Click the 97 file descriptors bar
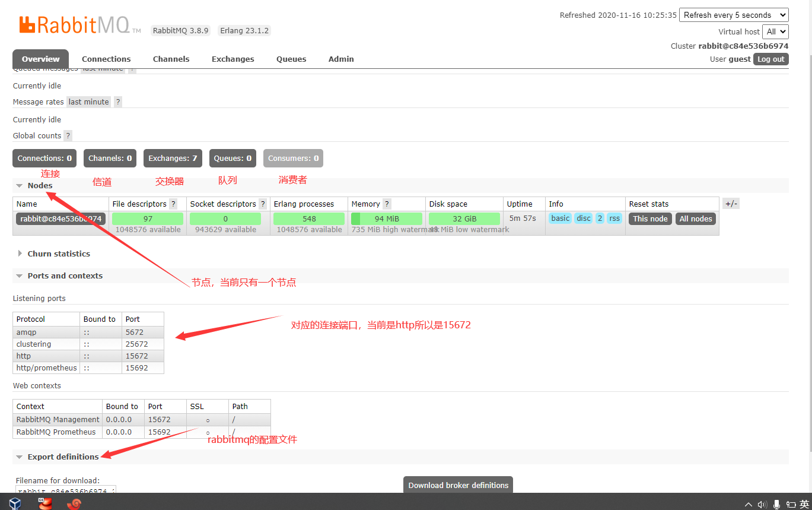This screenshot has height=510, width=812. (x=148, y=218)
